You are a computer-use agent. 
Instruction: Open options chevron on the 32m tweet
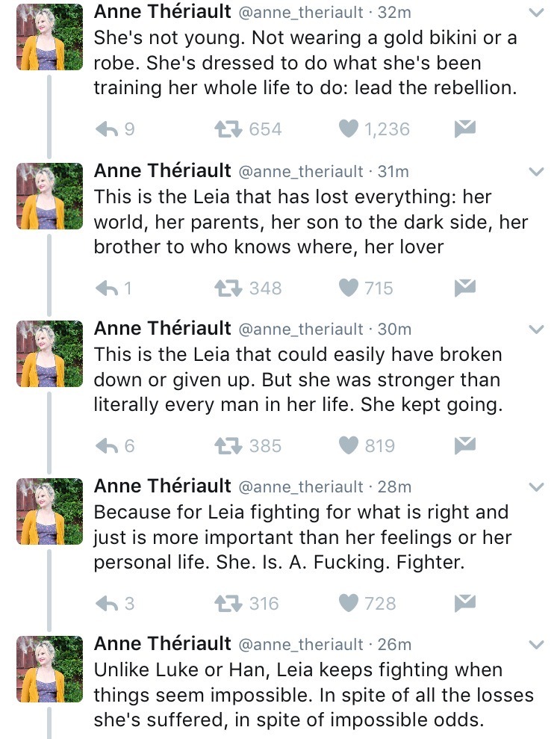tap(536, 13)
